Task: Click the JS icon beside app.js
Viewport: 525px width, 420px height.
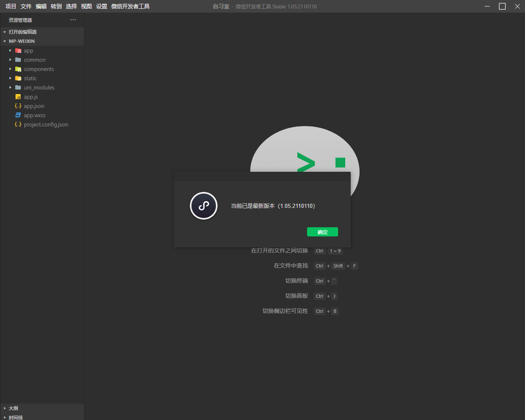Action: click(x=18, y=97)
